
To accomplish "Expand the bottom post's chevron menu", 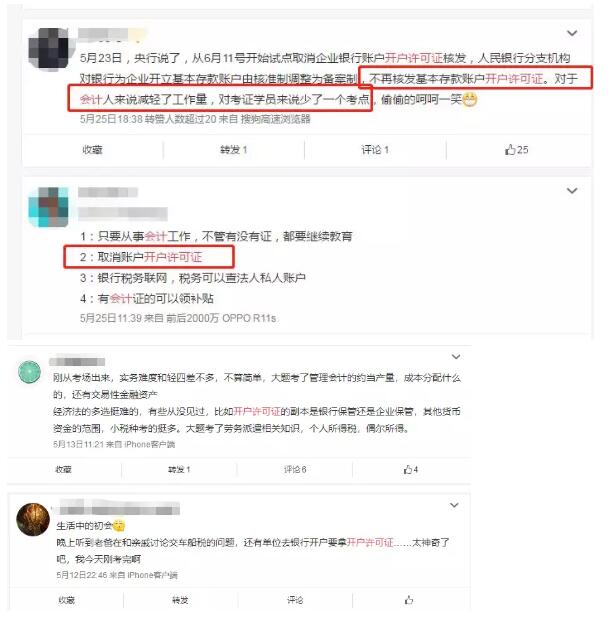I will coord(454,505).
